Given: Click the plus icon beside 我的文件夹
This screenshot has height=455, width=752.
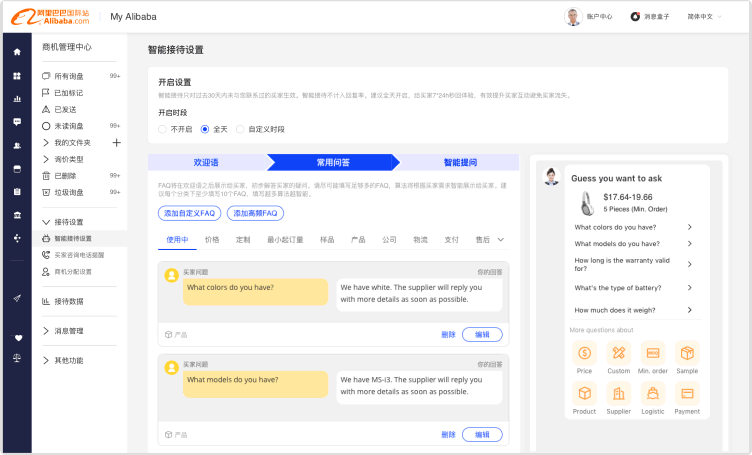Looking at the screenshot, I should pos(116,143).
